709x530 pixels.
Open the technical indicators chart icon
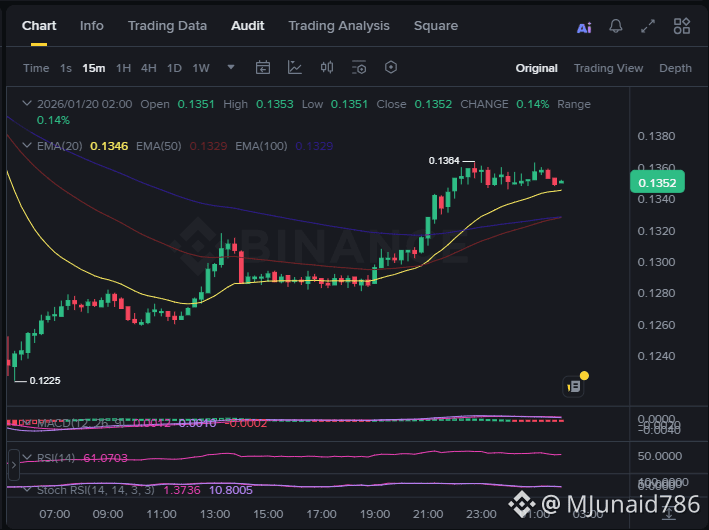[x=295, y=68]
